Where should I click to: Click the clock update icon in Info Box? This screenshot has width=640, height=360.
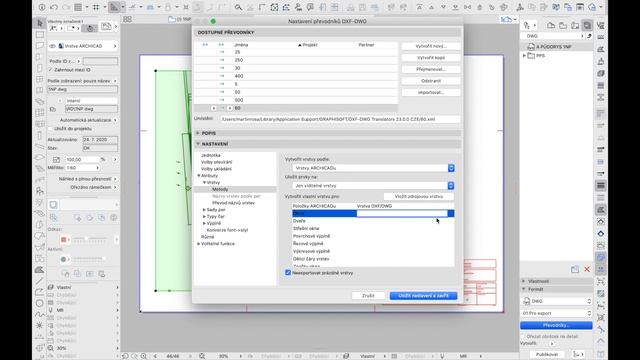click(x=90, y=28)
